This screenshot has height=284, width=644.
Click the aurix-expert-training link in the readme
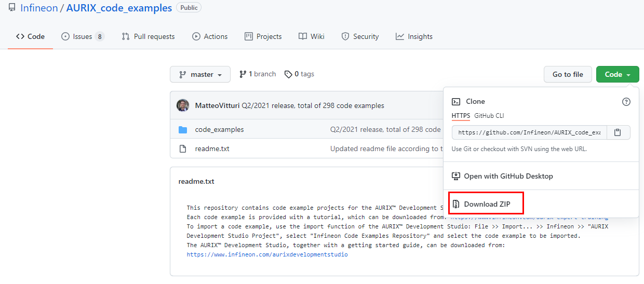529,217
